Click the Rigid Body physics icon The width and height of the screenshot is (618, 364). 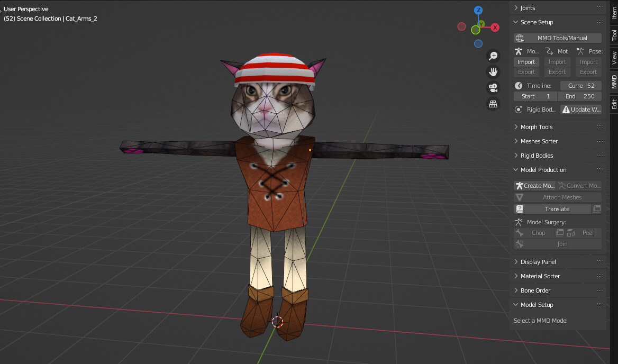(x=518, y=109)
